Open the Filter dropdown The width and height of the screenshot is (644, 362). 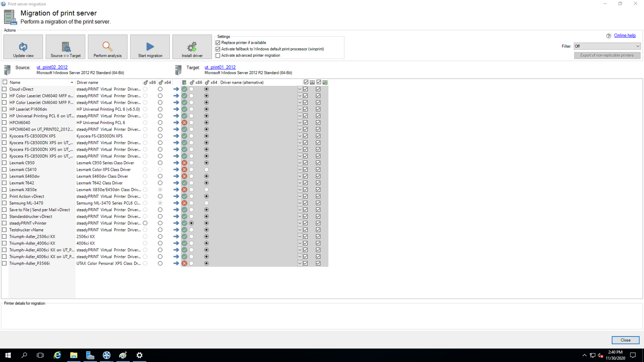point(607,46)
